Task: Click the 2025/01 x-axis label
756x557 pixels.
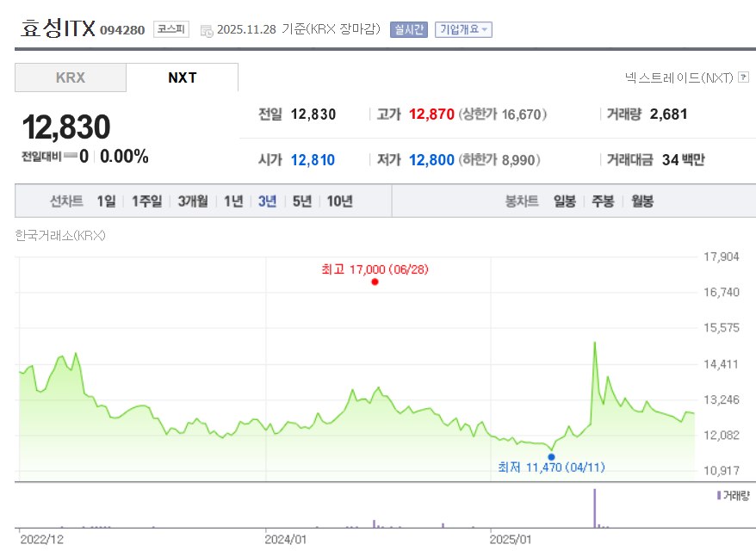Action: coord(511,540)
